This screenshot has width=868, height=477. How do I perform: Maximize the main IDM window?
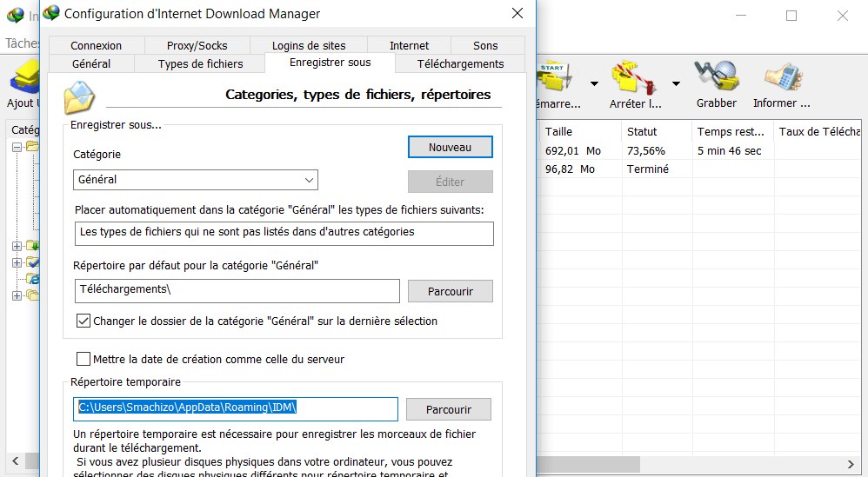(791, 16)
